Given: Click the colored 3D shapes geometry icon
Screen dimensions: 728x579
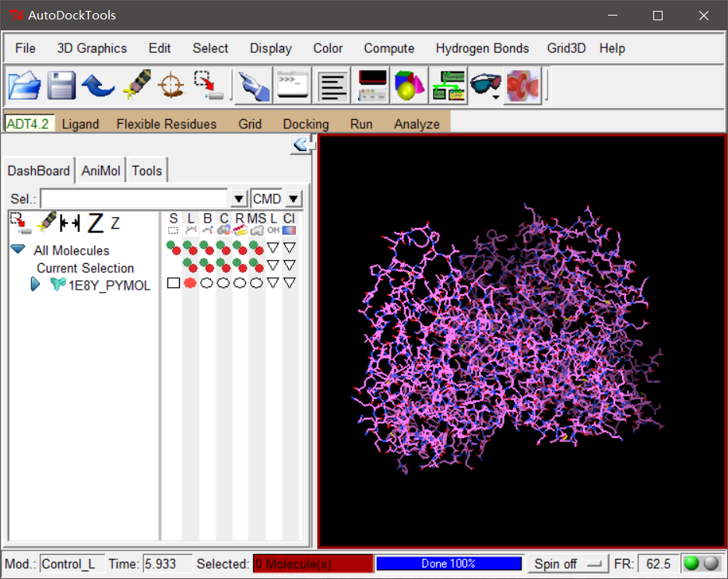Looking at the screenshot, I should click(x=409, y=85).
